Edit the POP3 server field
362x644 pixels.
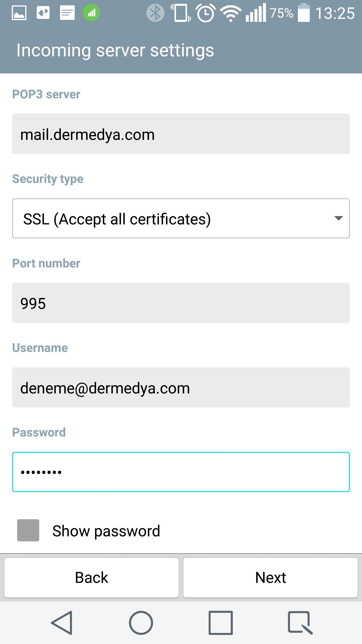click(x=181, y=134)
